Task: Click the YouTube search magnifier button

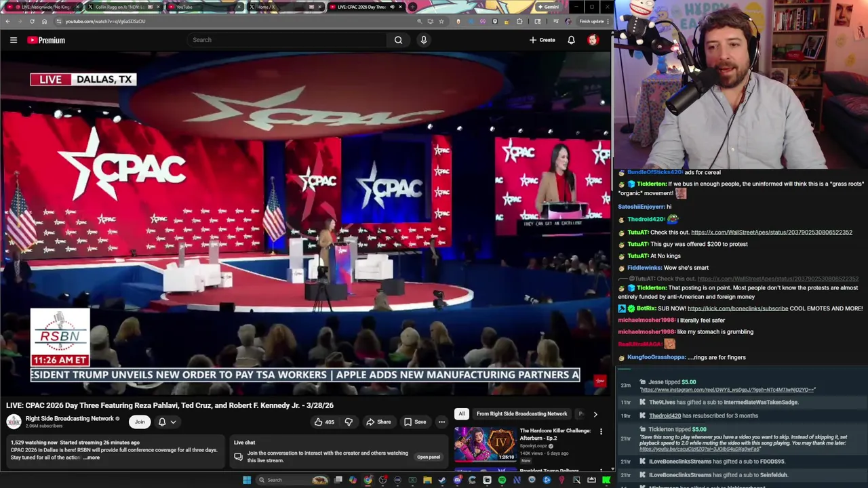Action: click(x=398, y=40)
